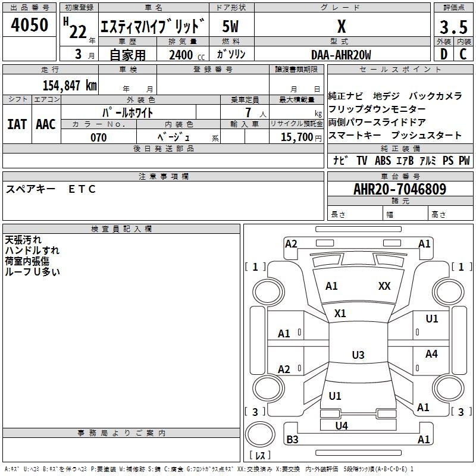
Task: Select the exterior rating D
Action: (x=444, y=54)
